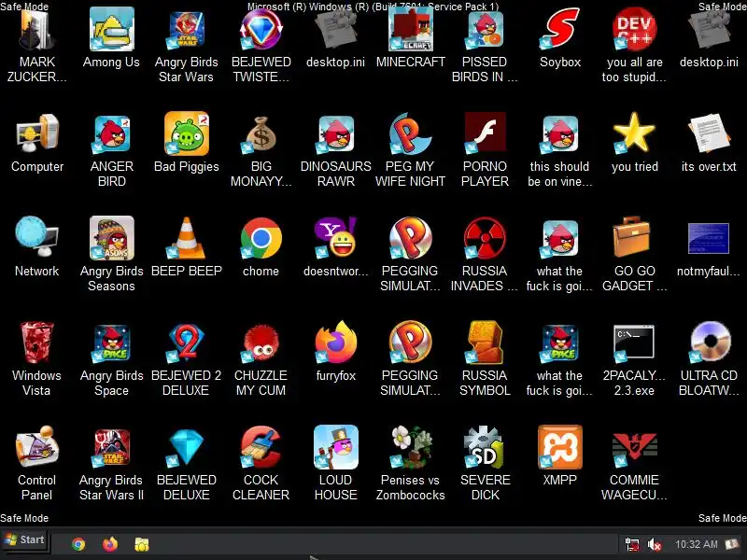Image resolution: width=747 pixels, height=560 pixels.
Task: Open the Among Us desktop shortcut
Action: pos(111,30)
